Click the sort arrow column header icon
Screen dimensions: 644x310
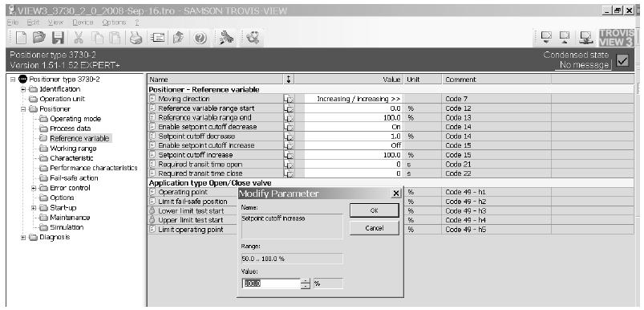pos(289,80)
